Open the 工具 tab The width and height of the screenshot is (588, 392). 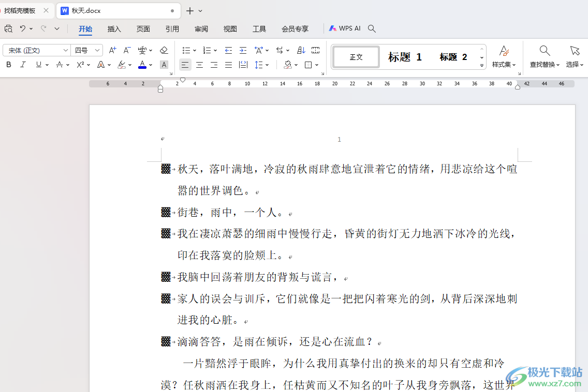[x=259, y=29]
